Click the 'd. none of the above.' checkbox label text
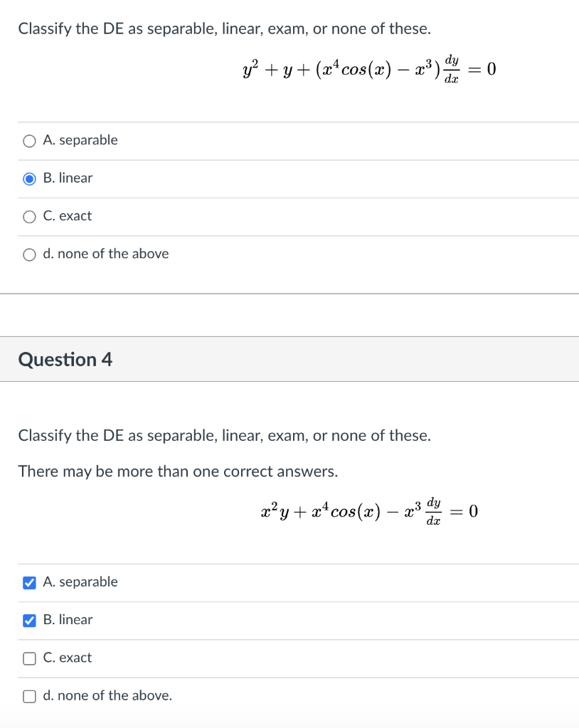Viewport: 579px width, 728px height. click(107, 695)
